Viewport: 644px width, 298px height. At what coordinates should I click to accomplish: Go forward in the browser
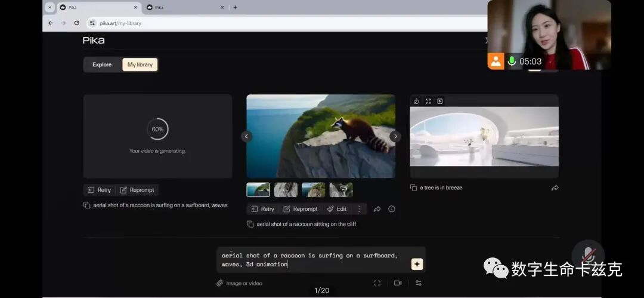click(63, 23)
